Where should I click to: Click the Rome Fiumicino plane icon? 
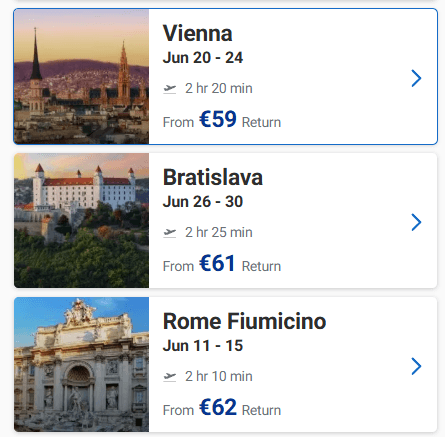click(x=170, y=377)
